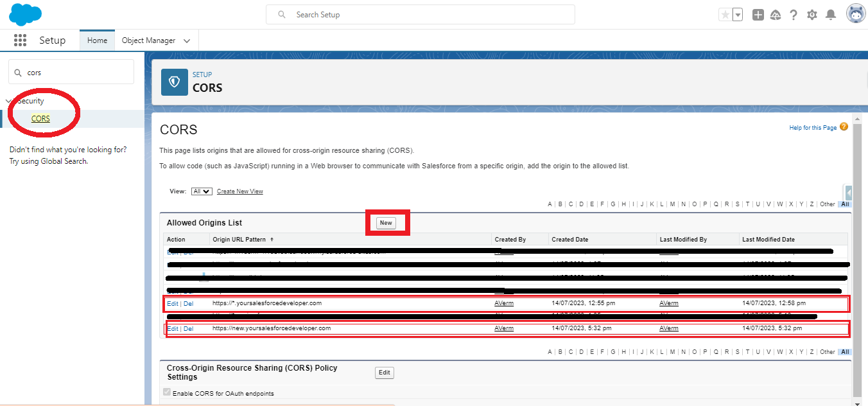Click the magnifier icon in Search Setup
This screenshot has width=868, height=406.
pyautogui.click(x=282, y=14)
